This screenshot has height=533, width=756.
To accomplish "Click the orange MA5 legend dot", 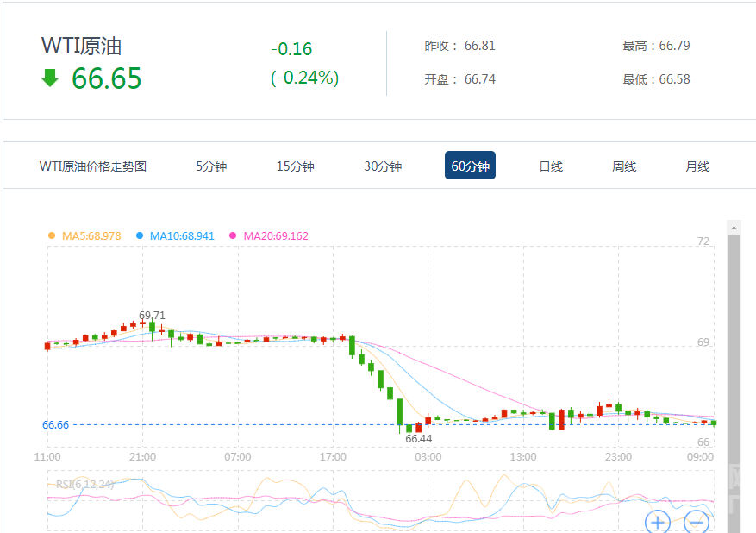I will pyautogui.click(x=52, y=235).
